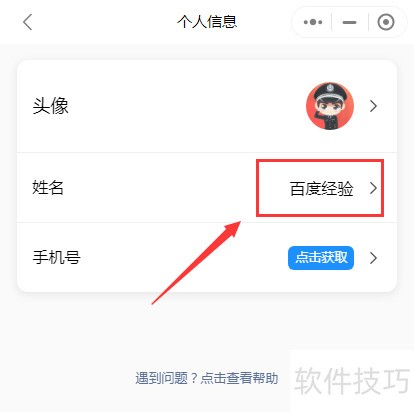Image resolution: width=414 pixels, height=412 pixels.
Task: Go back using the top-left arrow
Action: [28, 22]
